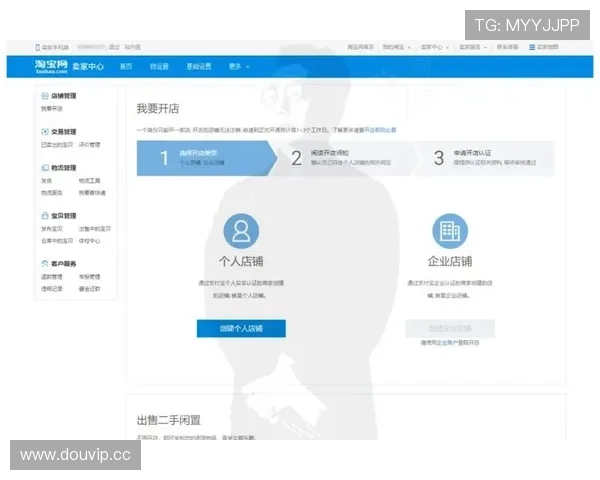Click 客户服务 section heading
The image size is (600, 480).
64,263
